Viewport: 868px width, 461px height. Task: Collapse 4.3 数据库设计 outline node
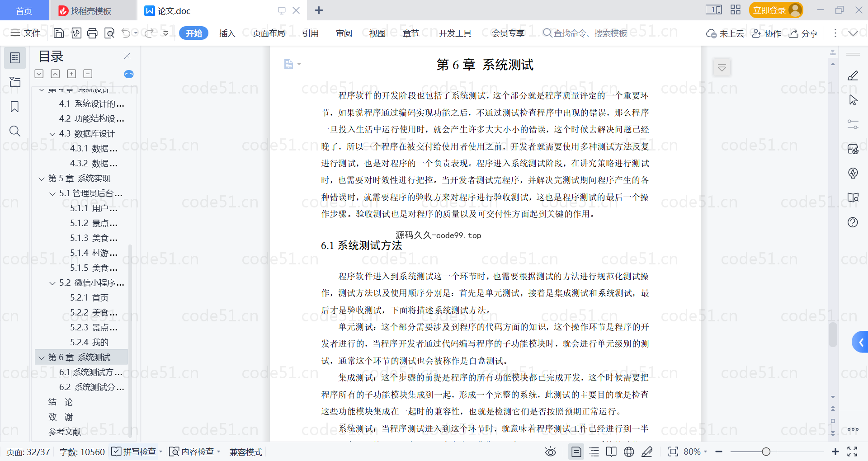click(52, 134)
